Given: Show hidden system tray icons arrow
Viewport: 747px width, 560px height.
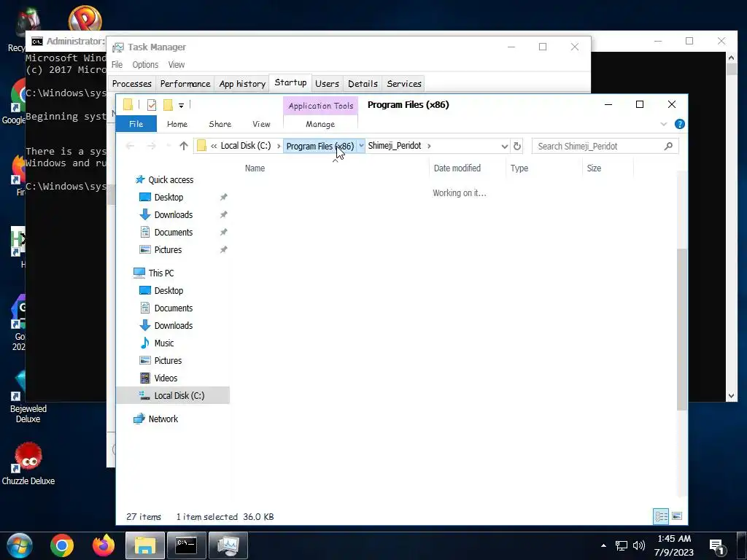Looking at the screenshot, I should 603,545.
